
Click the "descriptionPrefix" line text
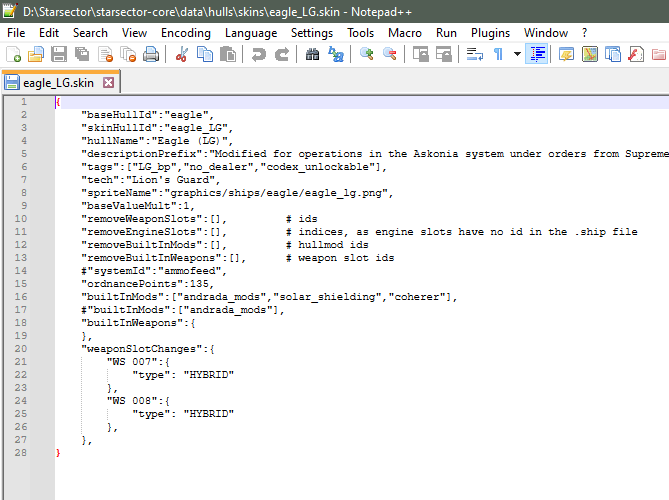coord(375,154)
